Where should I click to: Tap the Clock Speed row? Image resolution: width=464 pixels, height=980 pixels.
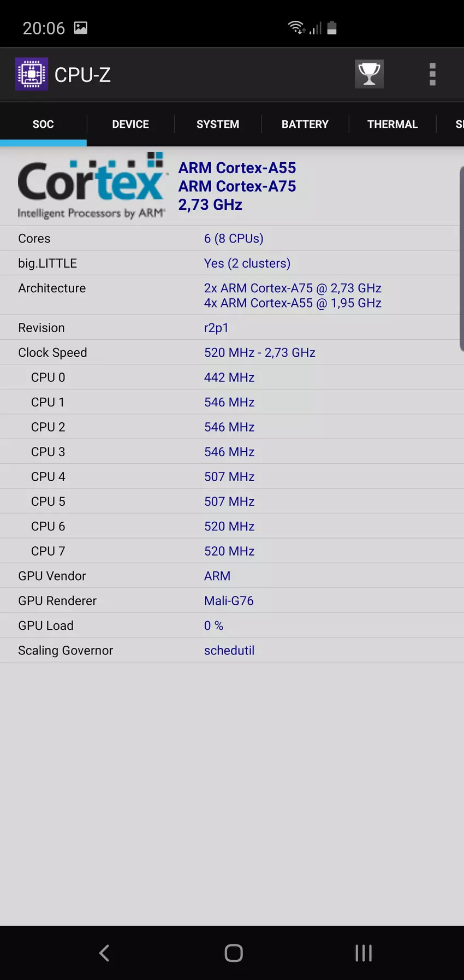click(x=229, y=352)
